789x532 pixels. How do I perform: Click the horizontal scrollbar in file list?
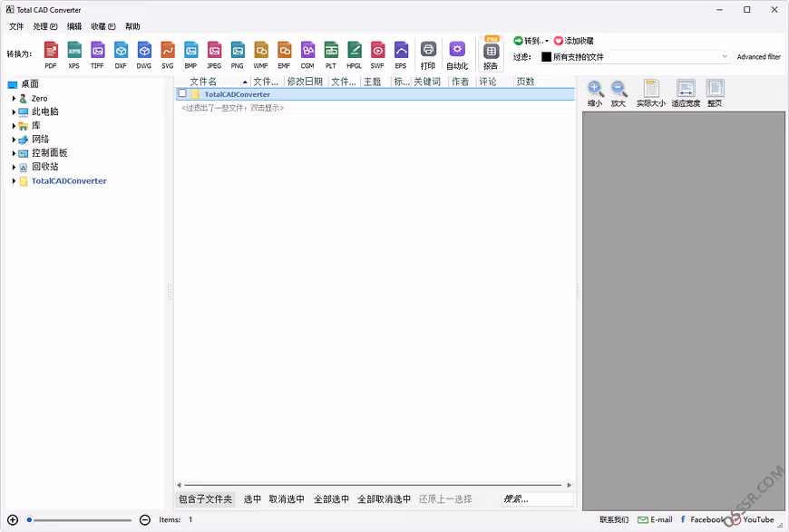click(x=373, y=485)
